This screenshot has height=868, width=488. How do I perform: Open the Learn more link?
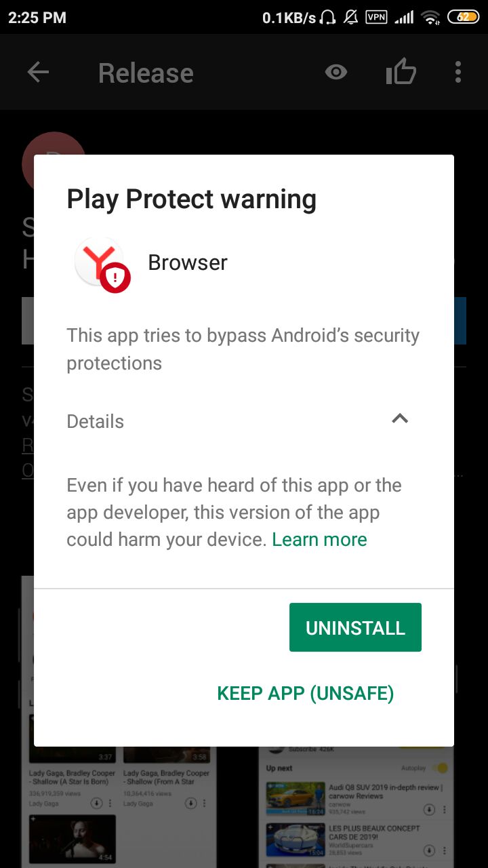319,539
